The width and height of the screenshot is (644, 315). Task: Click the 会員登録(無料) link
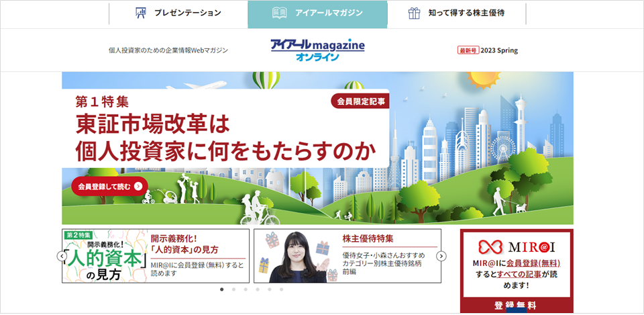(533, 263)
